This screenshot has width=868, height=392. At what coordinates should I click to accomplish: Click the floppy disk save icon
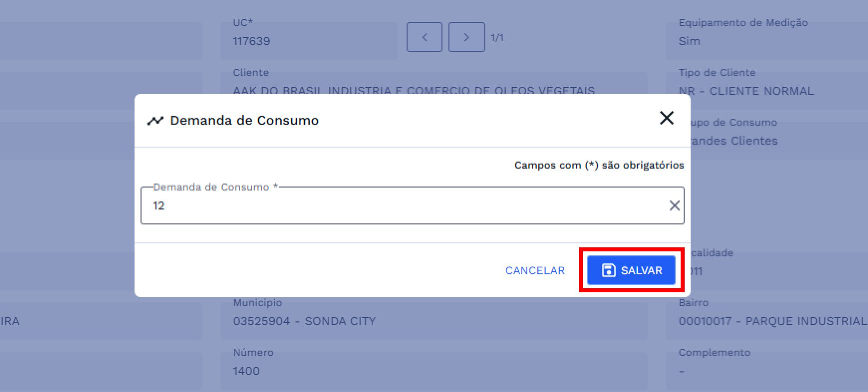(x=608, y=270)
